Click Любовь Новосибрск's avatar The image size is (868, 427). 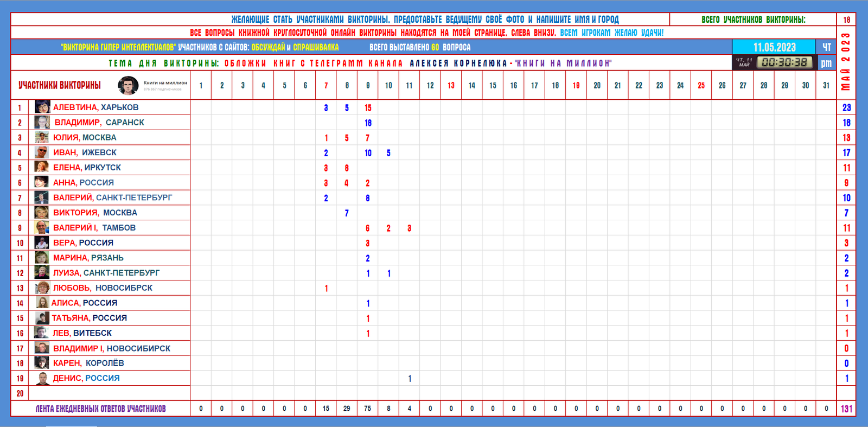point(42,288)
